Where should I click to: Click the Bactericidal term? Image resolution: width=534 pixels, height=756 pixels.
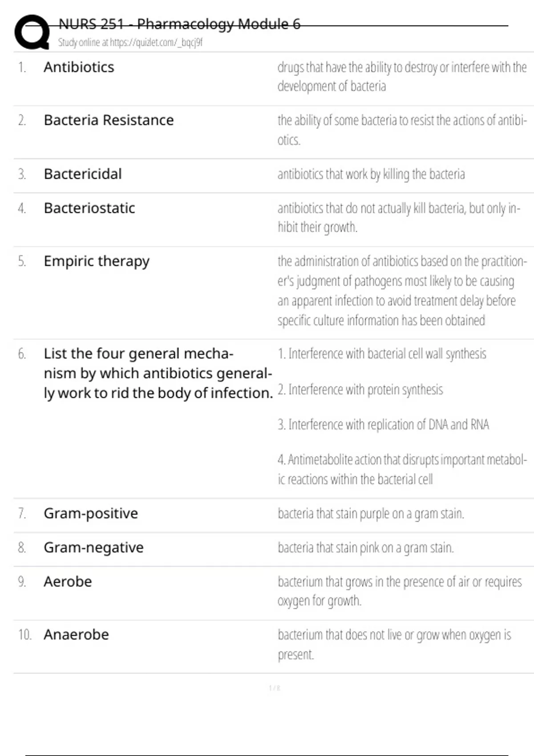(x=82, y=174)
